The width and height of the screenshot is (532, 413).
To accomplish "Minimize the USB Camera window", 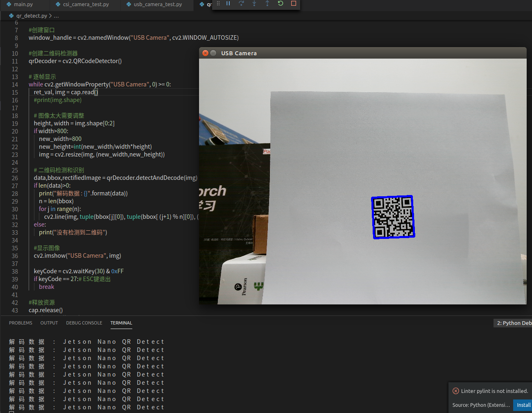I will [x=213, y=53].
